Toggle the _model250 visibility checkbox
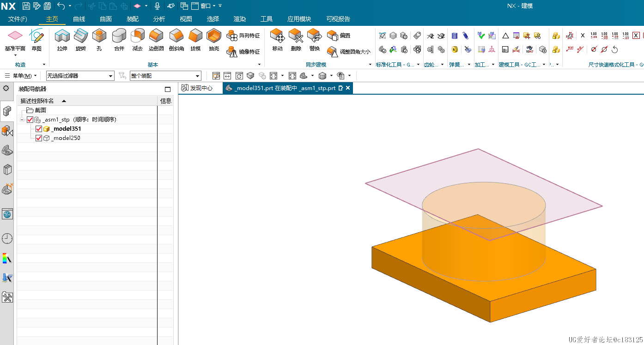The image size is (644, 345). click(x=39, y=138)
